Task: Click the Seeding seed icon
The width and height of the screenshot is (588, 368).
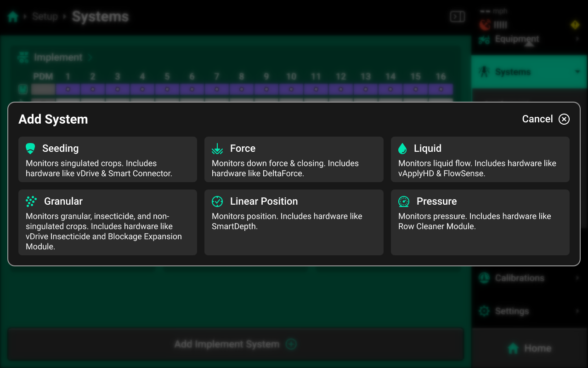Action: [30, 149]
